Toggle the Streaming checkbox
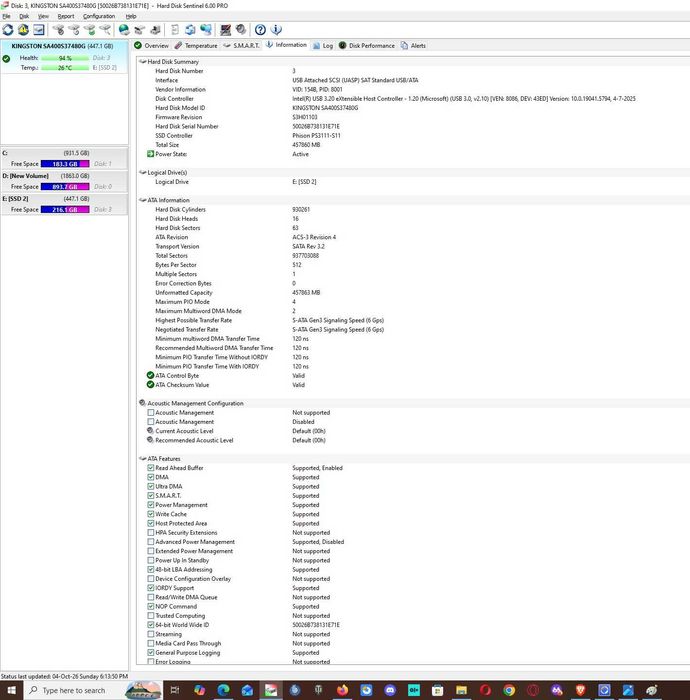The image size is (690, 700). pos(151,634)
